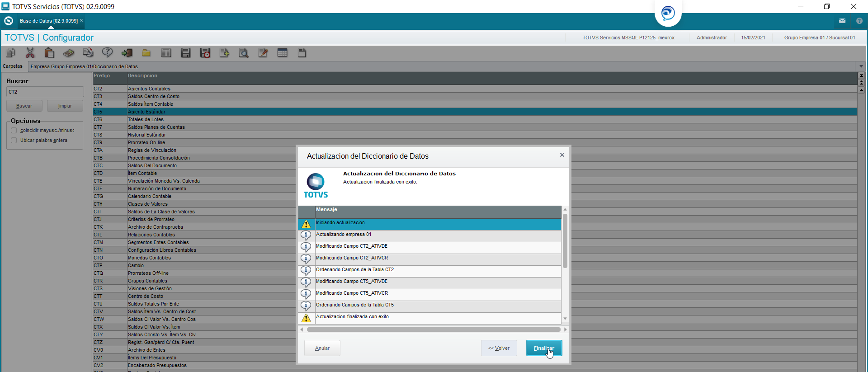Screen dimensions: 868x372
Task: Click the go-to-first-record arrow on the grid scrollbar
Action: click(x=861, y=75)
